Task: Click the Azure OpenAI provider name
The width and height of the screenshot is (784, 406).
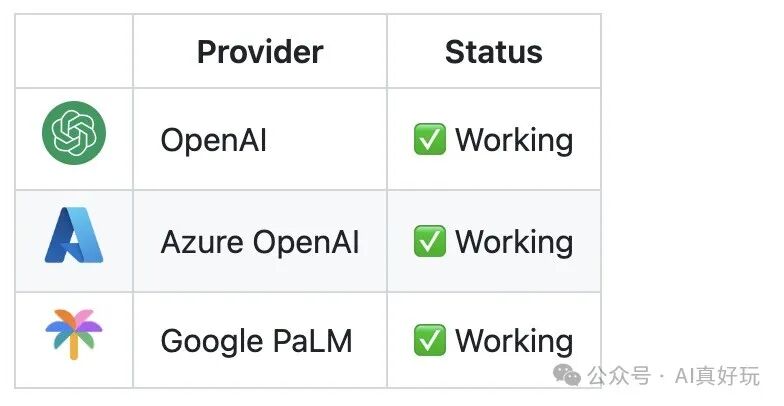Action: [x=260, y=242]
